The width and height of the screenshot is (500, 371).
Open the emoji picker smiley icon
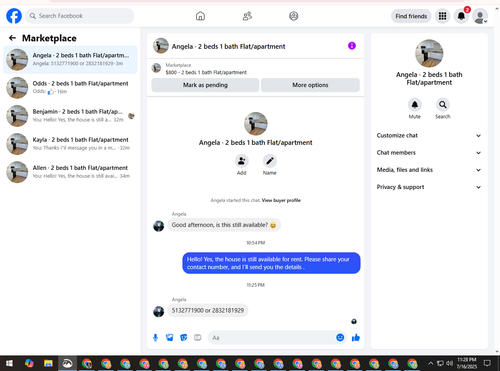click(340, 338)
